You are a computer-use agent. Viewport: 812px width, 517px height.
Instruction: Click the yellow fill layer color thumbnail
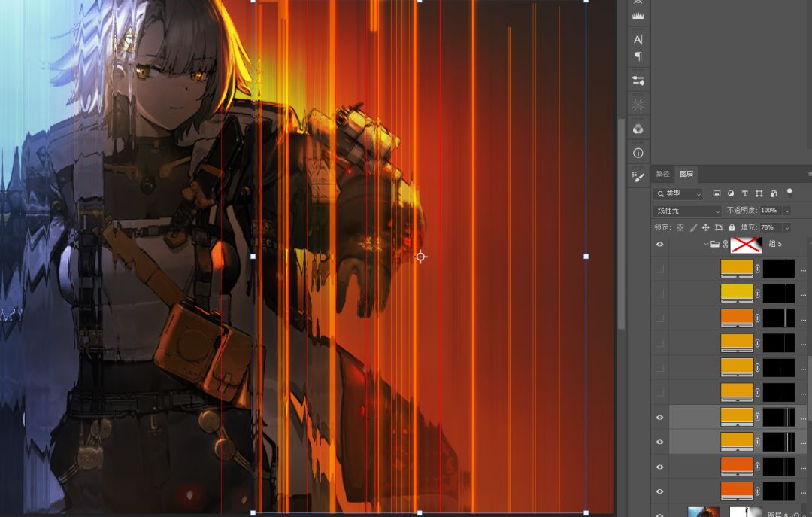tap(736, 293)
